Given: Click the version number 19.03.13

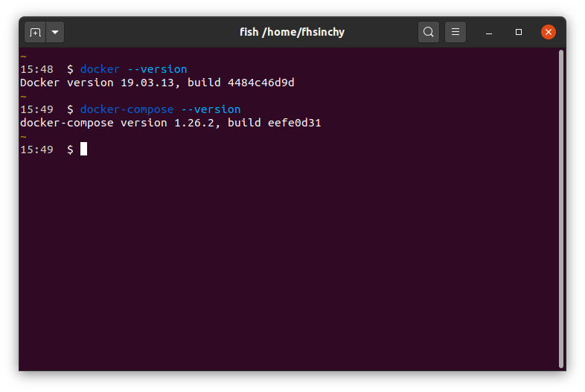Looking at the screenshot, I should 150,83.
